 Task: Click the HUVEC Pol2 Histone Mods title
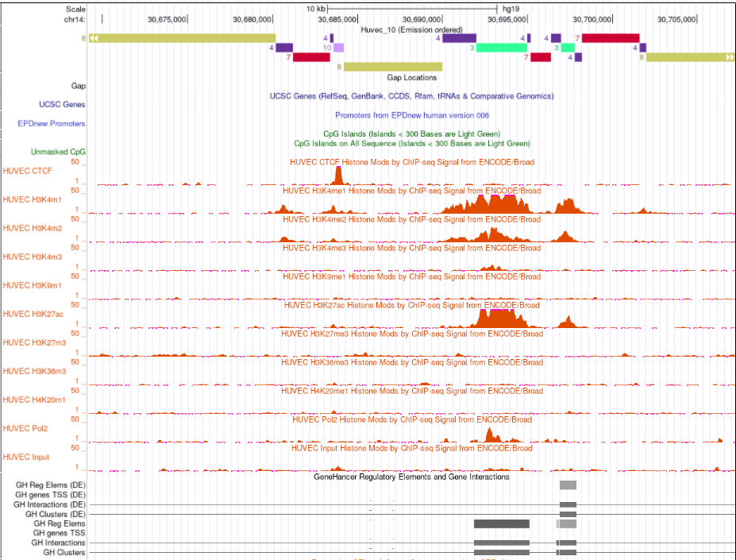coord(411,419)
